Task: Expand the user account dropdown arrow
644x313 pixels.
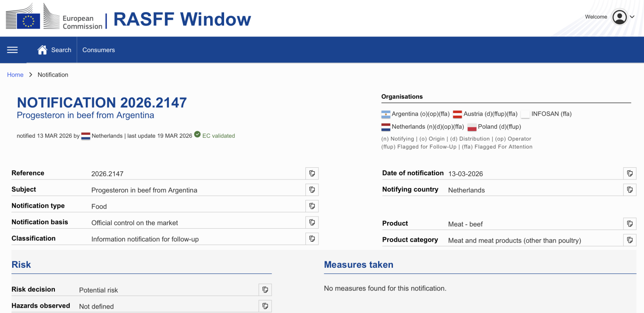Action: [632, 17]
